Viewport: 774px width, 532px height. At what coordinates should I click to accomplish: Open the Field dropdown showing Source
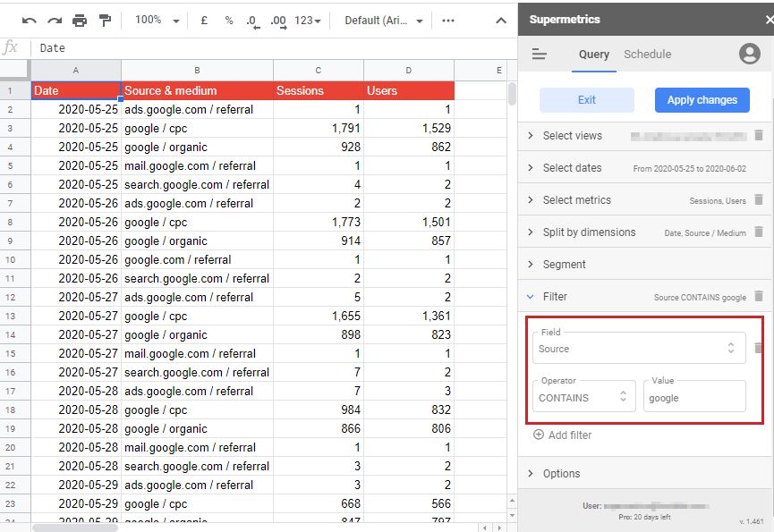tap(639, 349)
